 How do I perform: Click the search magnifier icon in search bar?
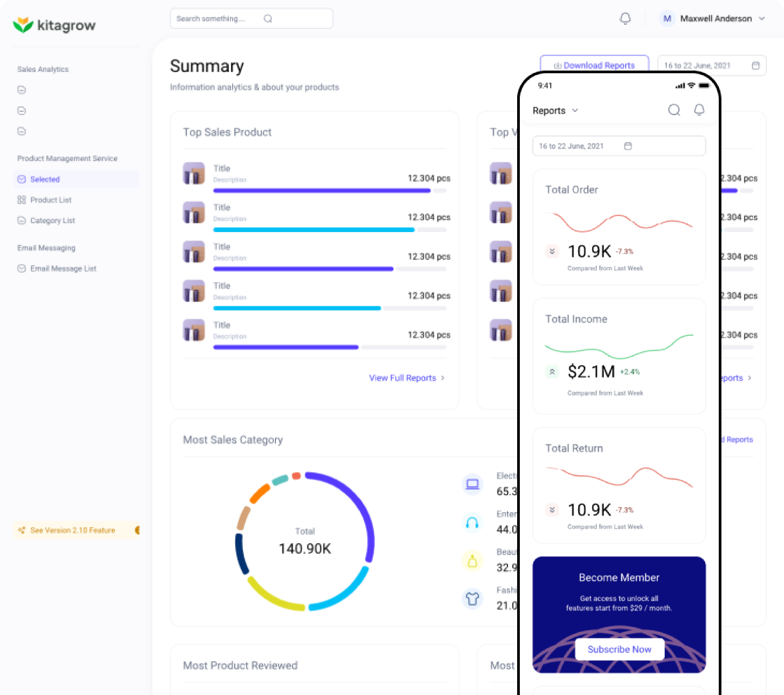coord(268,19)
